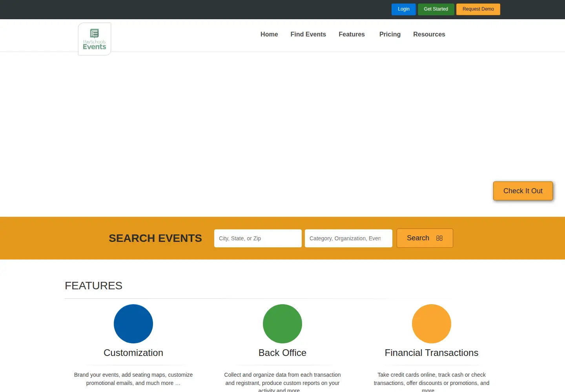Click the PaySchools Events logo
The image size is (565, 392).
(95, 39)
